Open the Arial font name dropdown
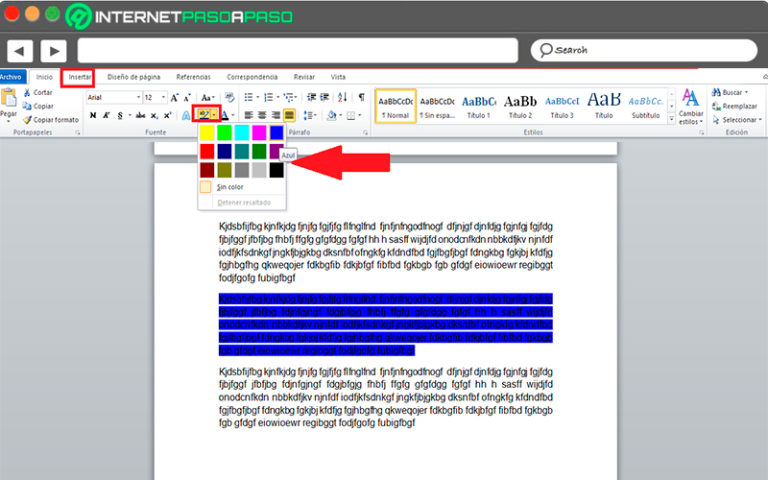 point(114,97)
